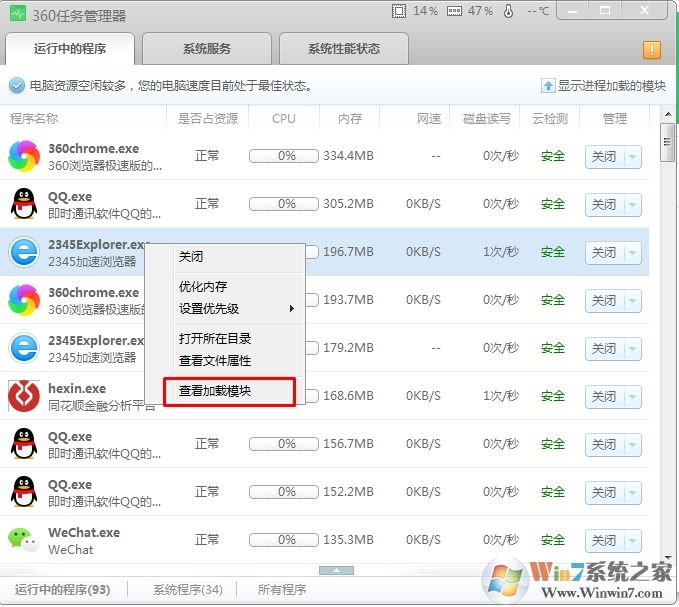Open dropdown arrow beside 关闭 for 2345Explorer 196.7MB

pyautogui.click(x=633, y=253)
